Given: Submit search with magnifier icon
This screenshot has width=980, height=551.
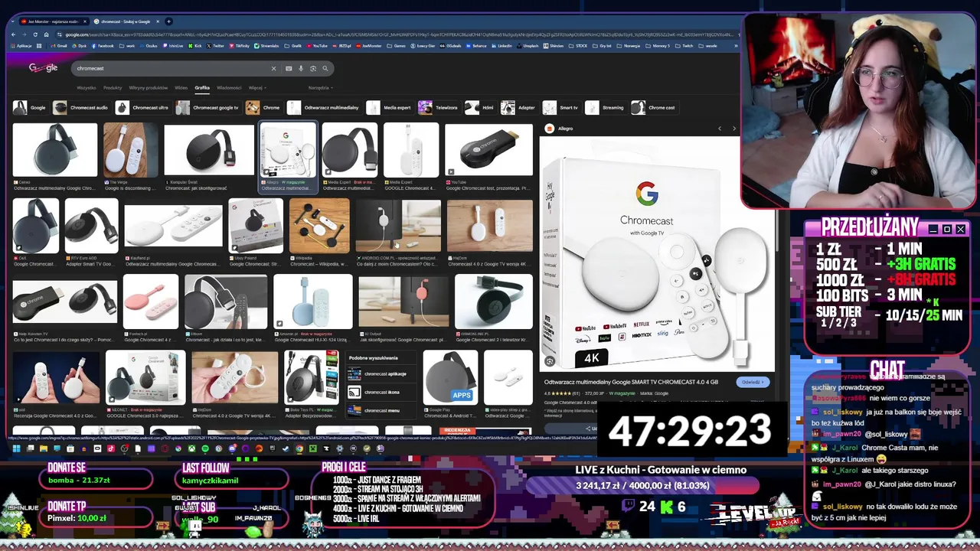Looking at the screenshot, I should point(325,68).
